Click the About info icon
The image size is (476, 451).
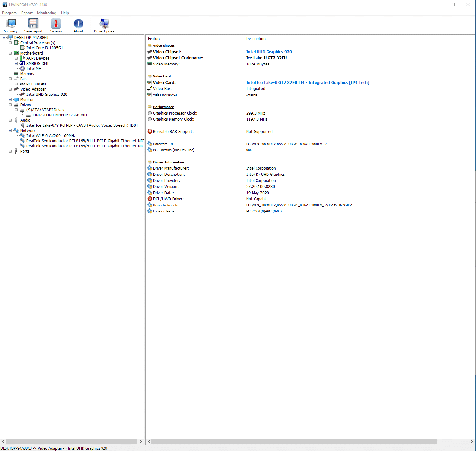point(78,24)
